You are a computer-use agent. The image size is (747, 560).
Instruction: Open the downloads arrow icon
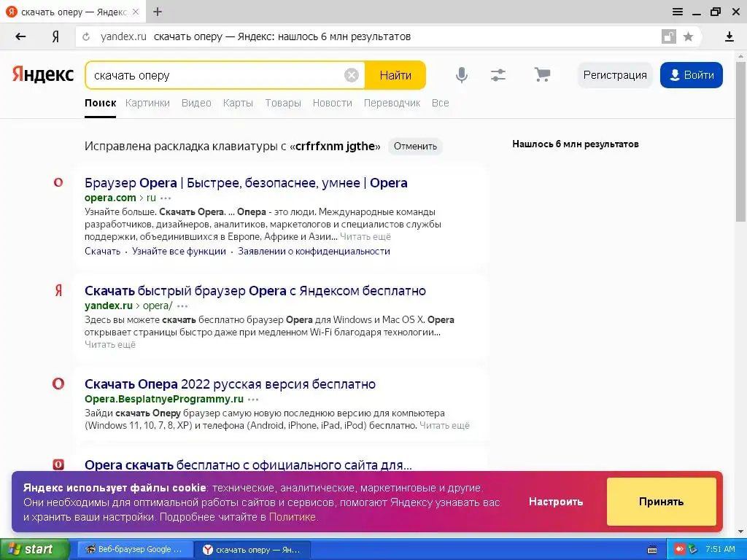click(729, 36)
